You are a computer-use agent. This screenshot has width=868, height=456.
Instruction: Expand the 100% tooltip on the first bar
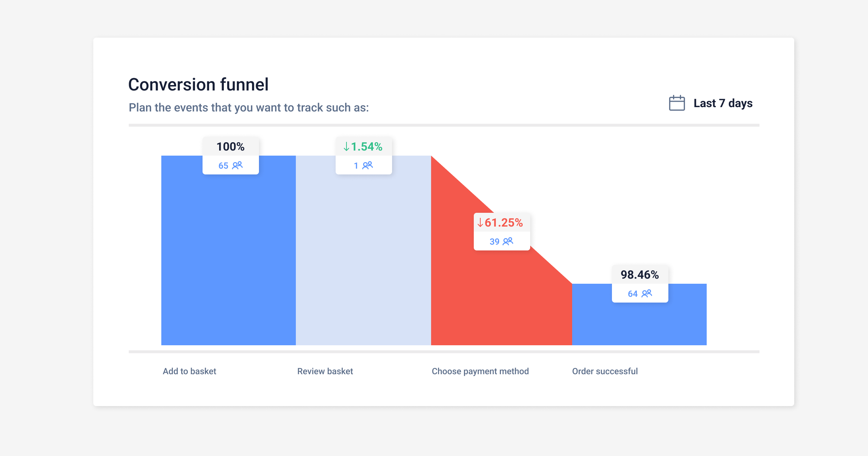point(230,147)
